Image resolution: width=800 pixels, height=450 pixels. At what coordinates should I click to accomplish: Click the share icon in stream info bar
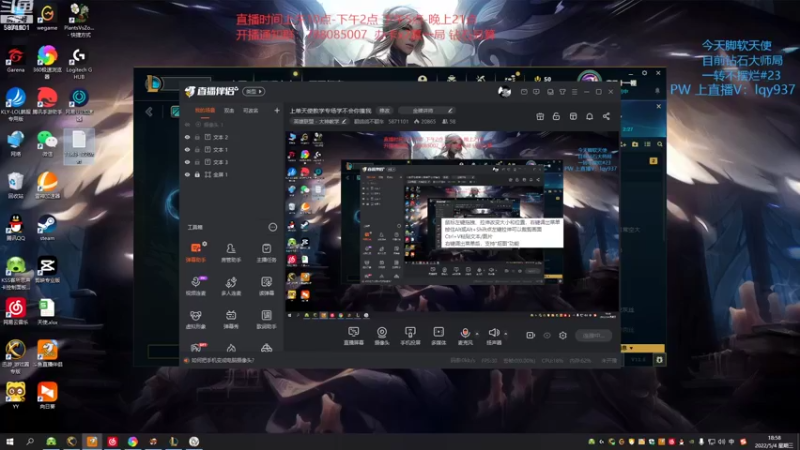(x=606, y=116)
